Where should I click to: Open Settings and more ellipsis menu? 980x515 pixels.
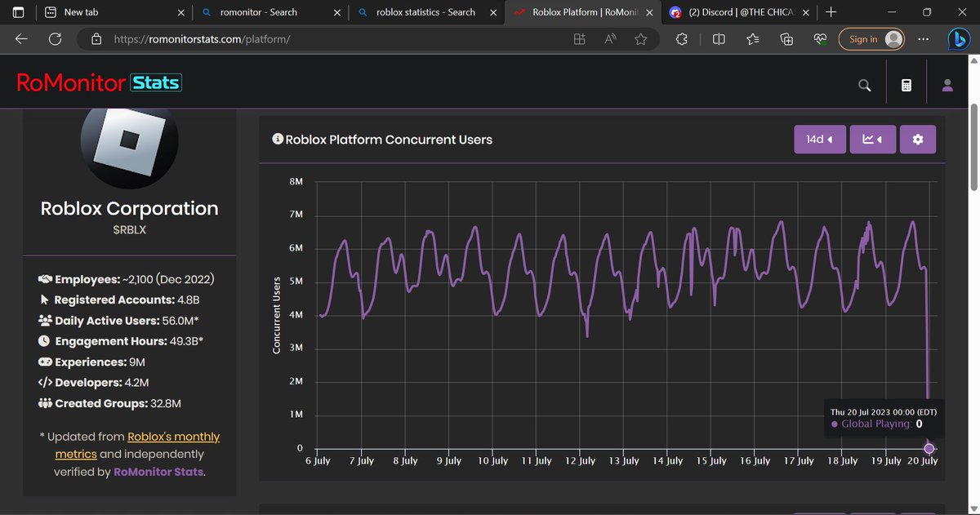click(924, 39)
